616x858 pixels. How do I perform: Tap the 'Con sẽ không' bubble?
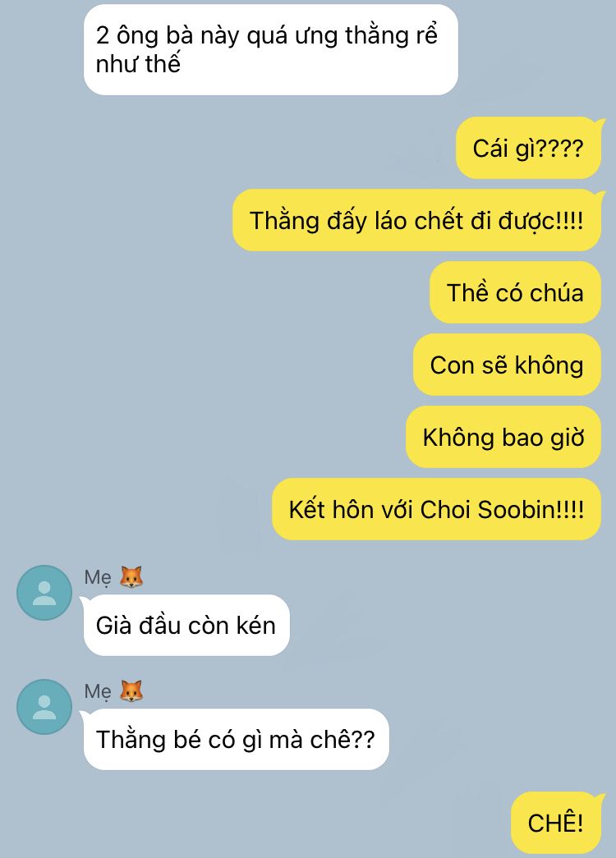(507, 365)
